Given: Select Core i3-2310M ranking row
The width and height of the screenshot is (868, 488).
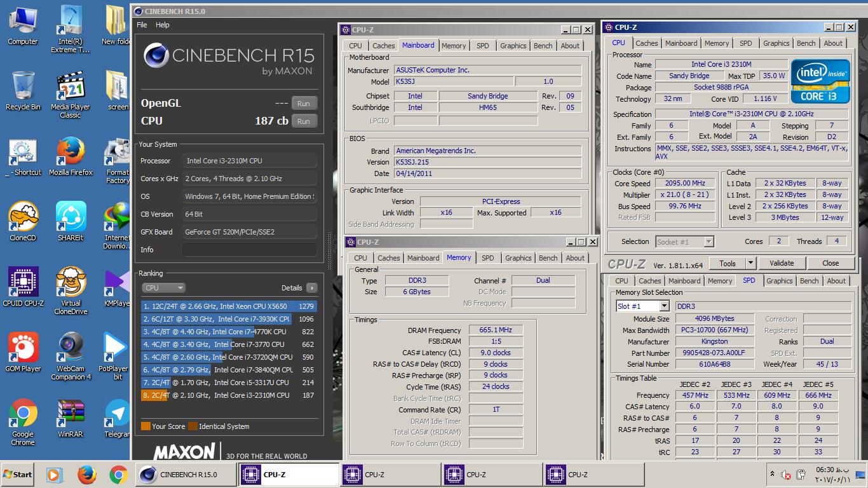Looking at the screenshot, I should coord(229,395).
